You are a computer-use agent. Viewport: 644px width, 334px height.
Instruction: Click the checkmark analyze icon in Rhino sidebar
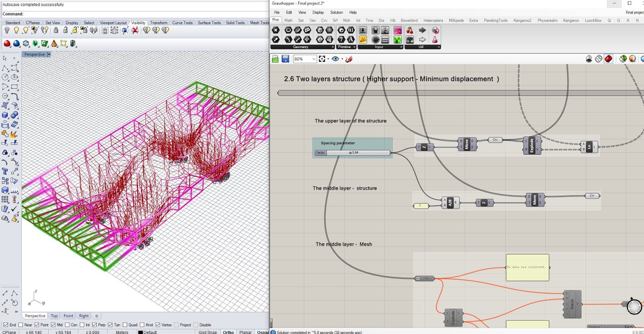coord(14,209)
